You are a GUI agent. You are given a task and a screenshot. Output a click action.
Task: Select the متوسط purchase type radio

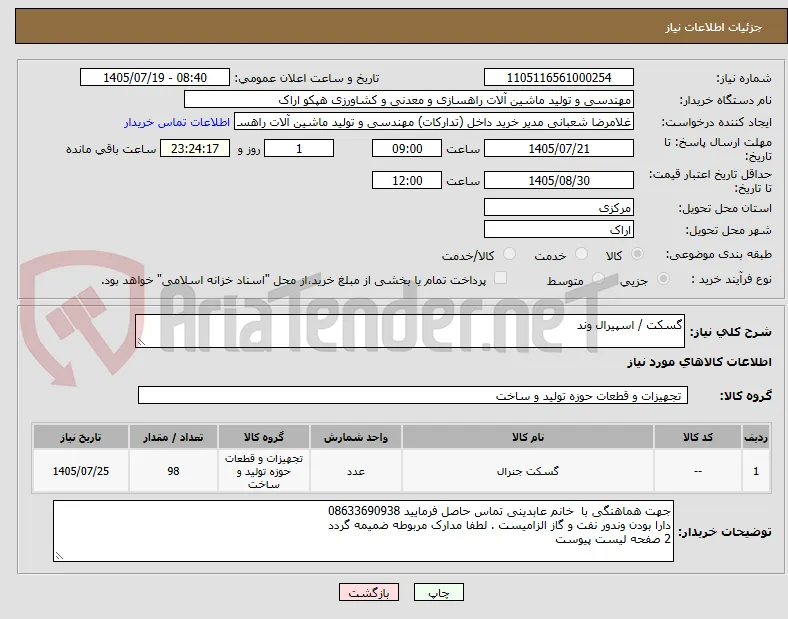pos(598,279)
